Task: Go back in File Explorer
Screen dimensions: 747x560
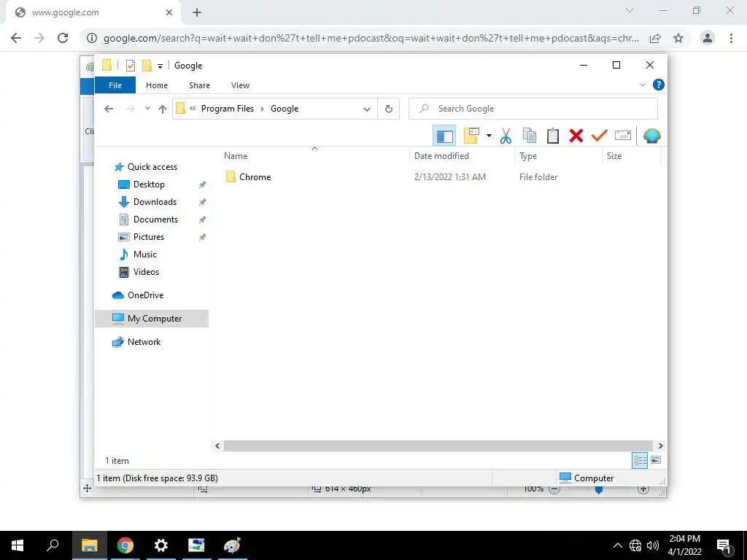Action: tap(109, 109)
